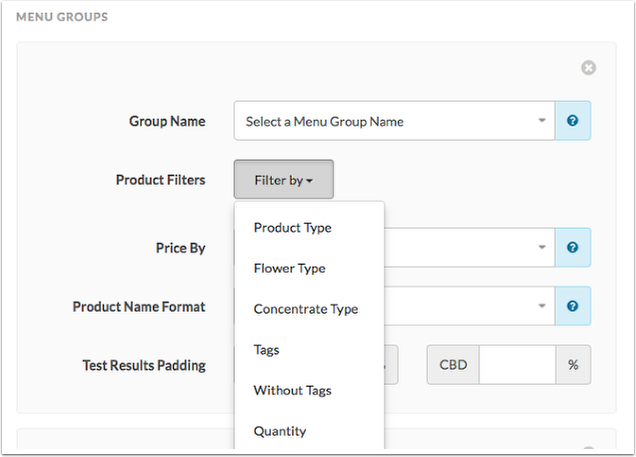Screen dimensions: 636x457
Task: Click help icon beside Price By
Action: pos(573,247)
